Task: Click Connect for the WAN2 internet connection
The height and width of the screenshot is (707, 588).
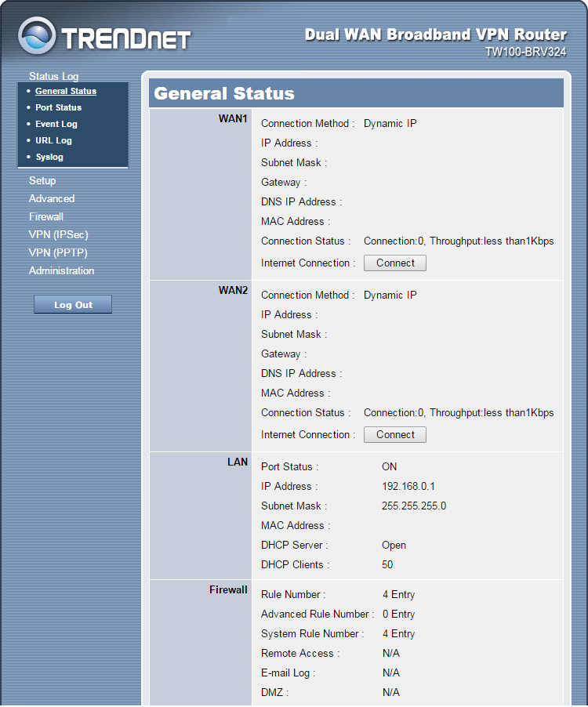Action: coord(395,435)
